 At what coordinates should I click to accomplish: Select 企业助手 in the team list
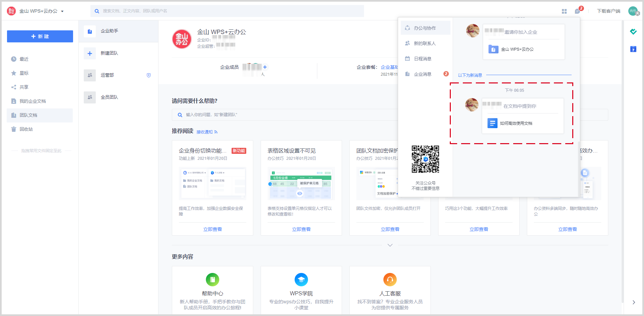pyautogui.click(x=118, y=31)
